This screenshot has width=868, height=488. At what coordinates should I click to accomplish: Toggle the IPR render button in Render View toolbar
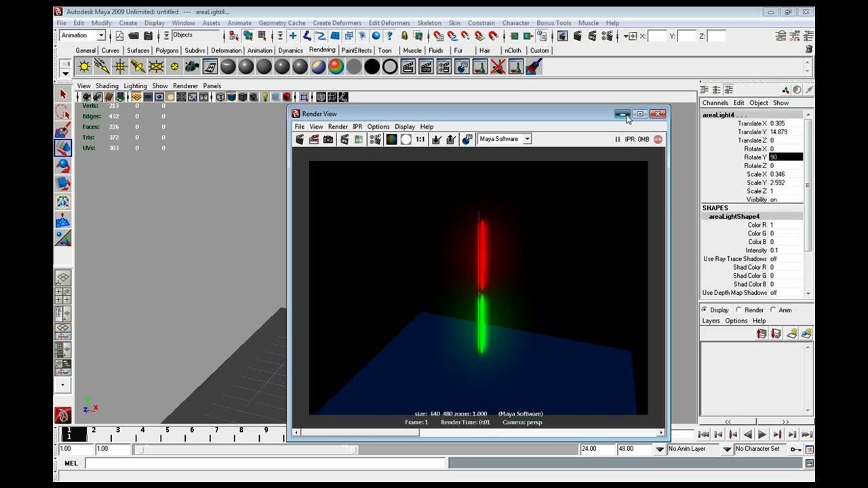pos(344,139)
